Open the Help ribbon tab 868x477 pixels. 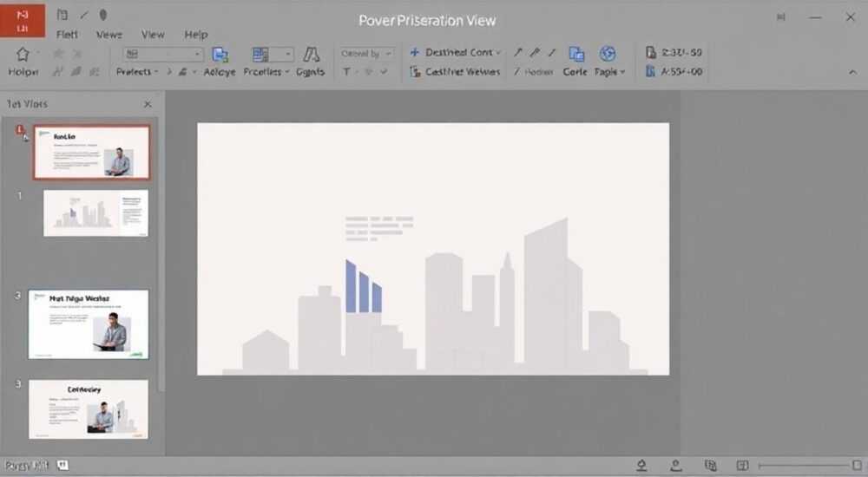[x=196, y=35]
